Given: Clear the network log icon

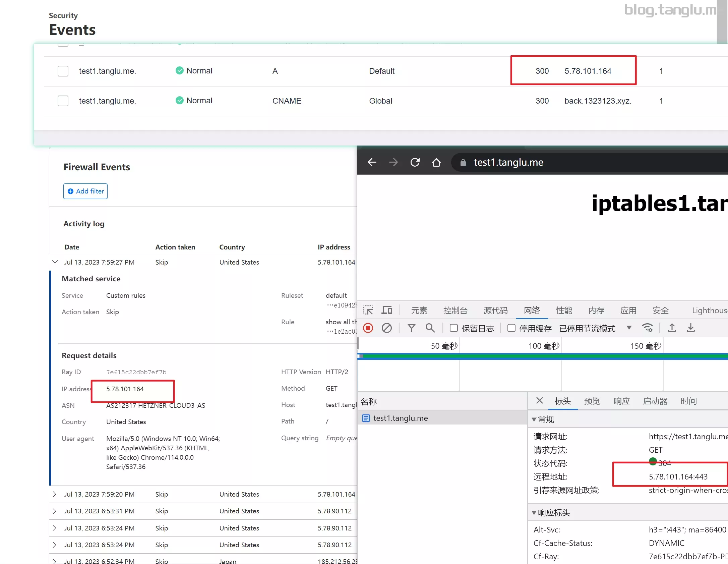Looking at the screenshot, I should tap(386, 328).
